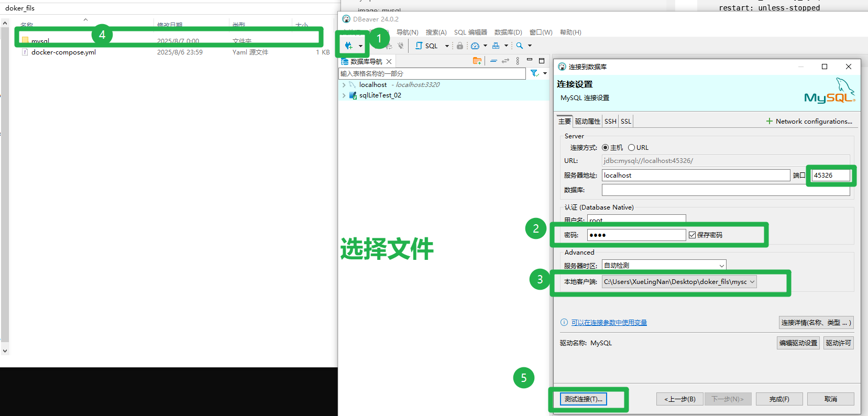Open the 数据库(D) menu
Viewport: 868px width, 416px height.
coord(508,32)
